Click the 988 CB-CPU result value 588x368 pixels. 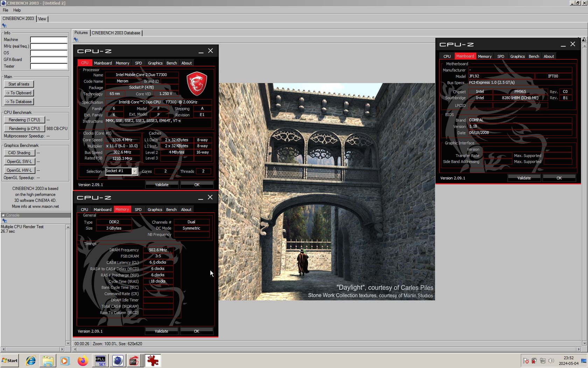click(x=57, y=129)
